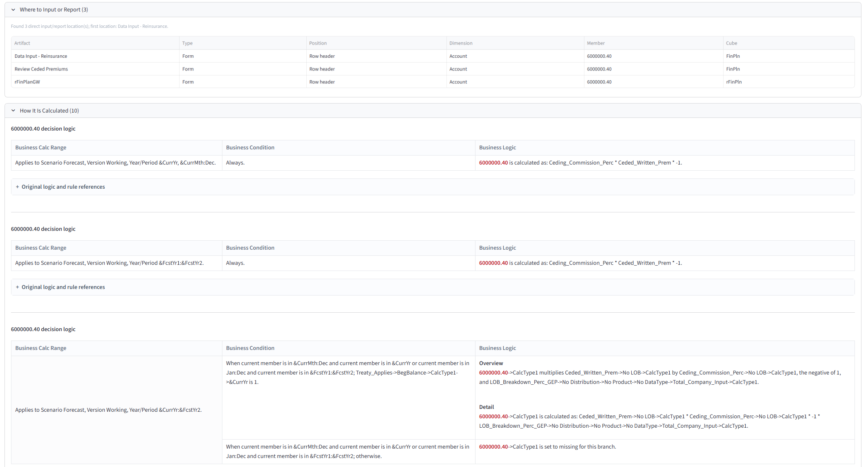Click Business Condition header in third logic table
This screenshot has height=467, width=868.
[250, 348]
